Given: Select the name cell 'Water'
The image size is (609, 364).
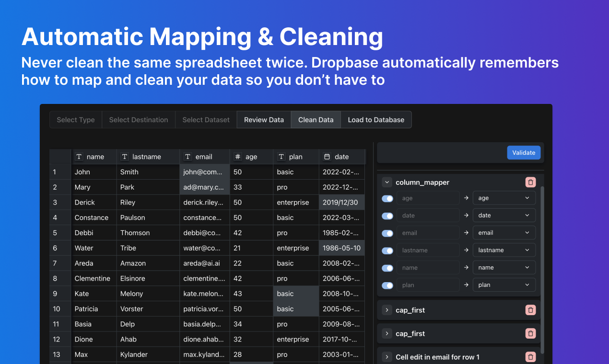Looking at the screenshot, I should tap(94, 248).
